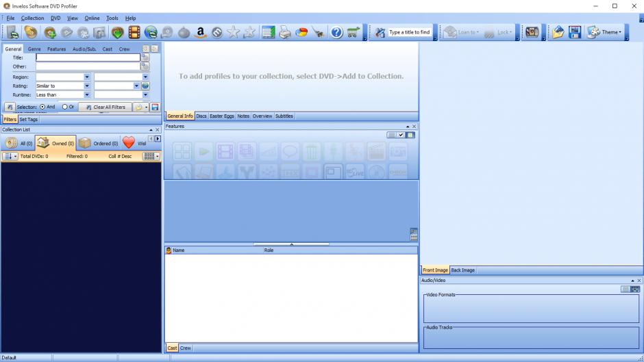Click the globe icon beside the Rating filter
The height and width of the screenshot is (362, 644).
[x=145, y=86]
